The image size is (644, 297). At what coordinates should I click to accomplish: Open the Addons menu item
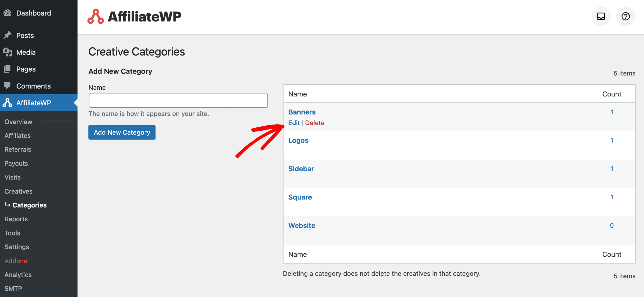pyautogui.click(x=16, y=261)
